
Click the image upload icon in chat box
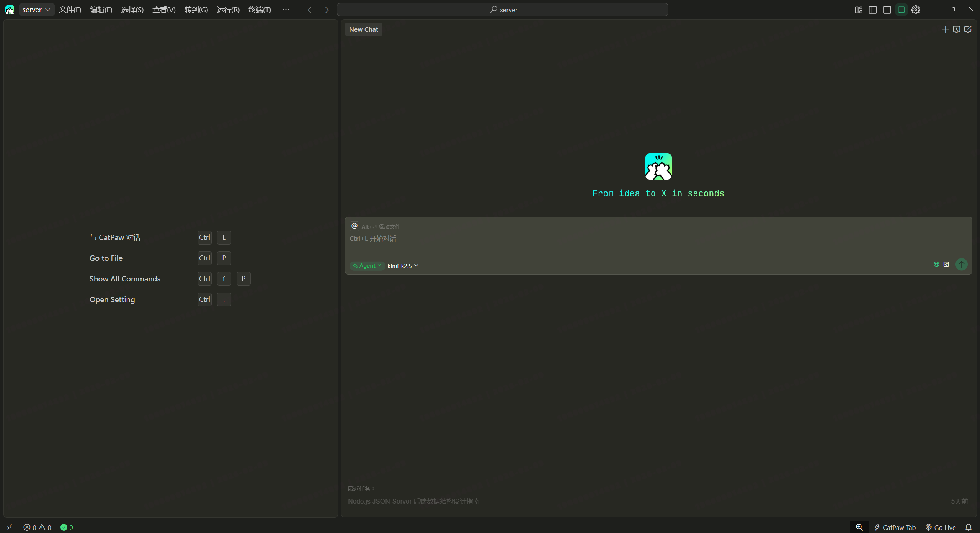[946, 264]
